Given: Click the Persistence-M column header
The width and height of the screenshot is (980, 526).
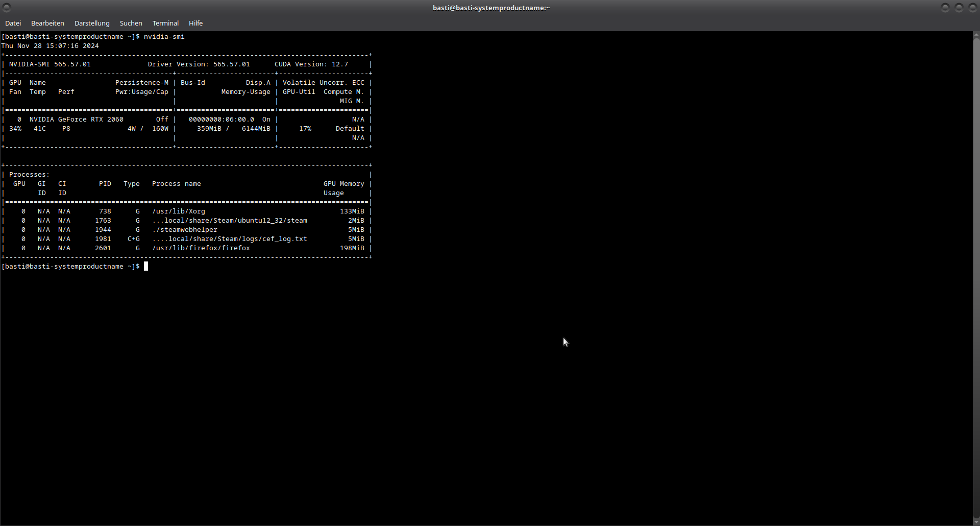Looking at the screenshot, I should click(142, 83).
